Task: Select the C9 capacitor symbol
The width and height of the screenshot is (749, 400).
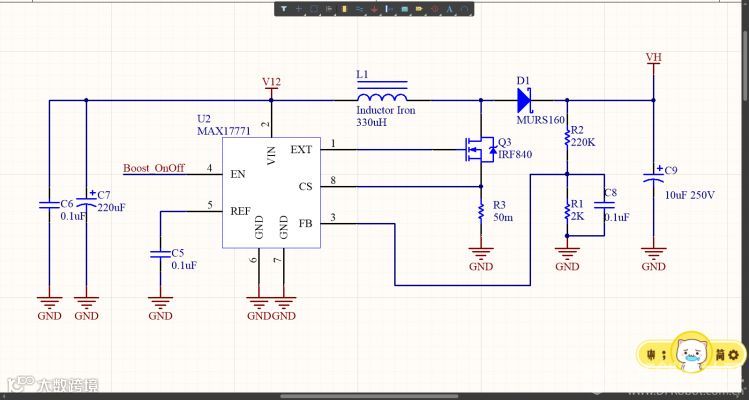Action: (x=653, y=175)
